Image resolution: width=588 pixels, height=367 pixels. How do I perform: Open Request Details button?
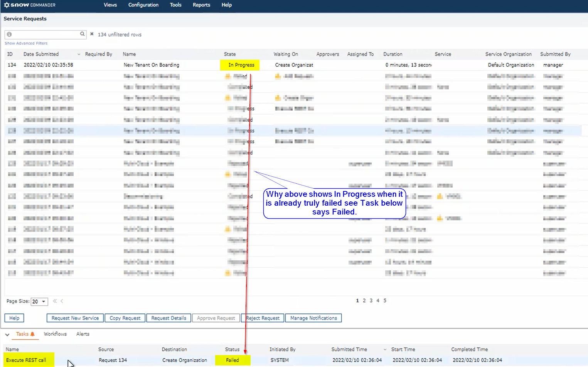(168, 318)
